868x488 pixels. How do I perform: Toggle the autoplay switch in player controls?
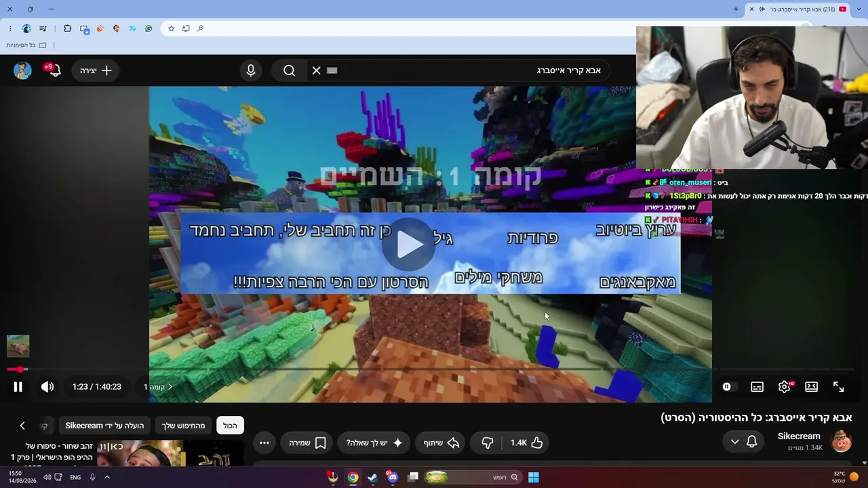729,387
